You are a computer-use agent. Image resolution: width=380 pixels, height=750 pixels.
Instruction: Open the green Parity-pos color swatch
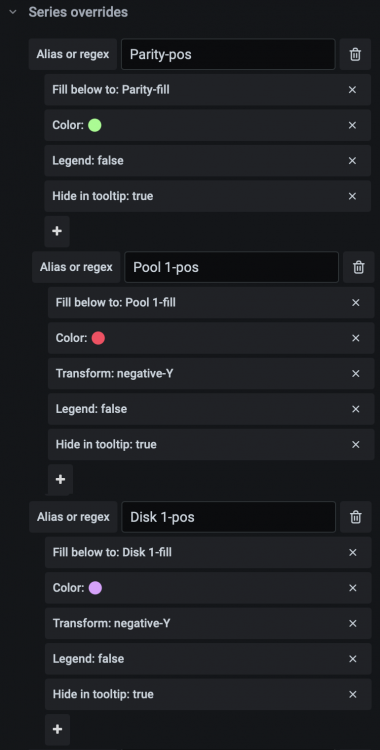click(95, 125)
